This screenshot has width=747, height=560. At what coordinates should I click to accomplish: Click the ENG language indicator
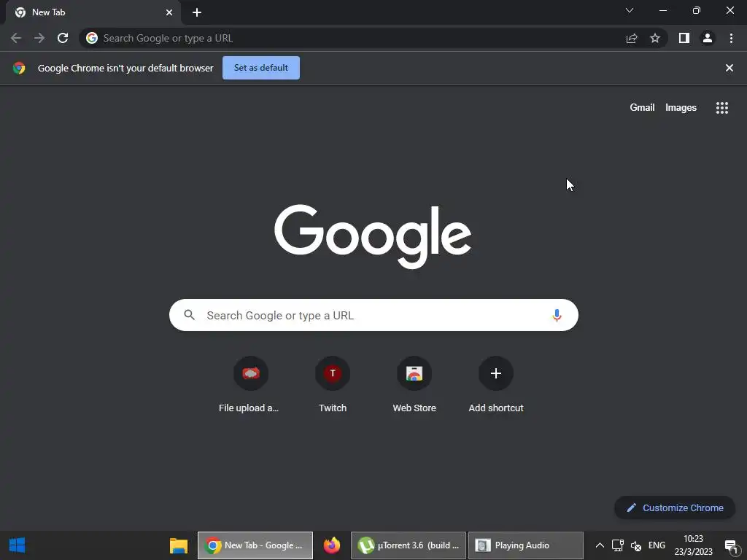(657, 545)
